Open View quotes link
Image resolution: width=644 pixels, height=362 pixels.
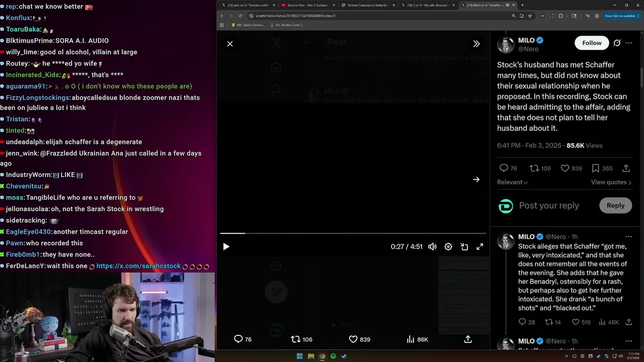coord(611,183)
